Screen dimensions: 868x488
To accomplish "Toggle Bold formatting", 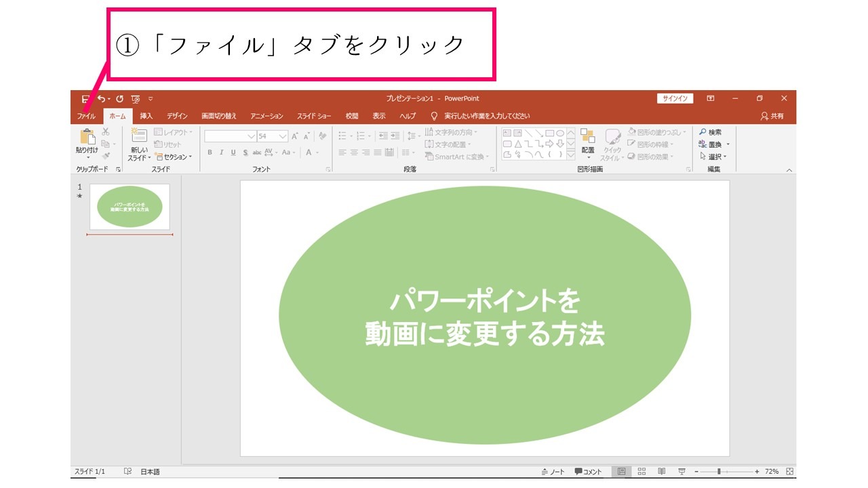I will pos(210,152).
